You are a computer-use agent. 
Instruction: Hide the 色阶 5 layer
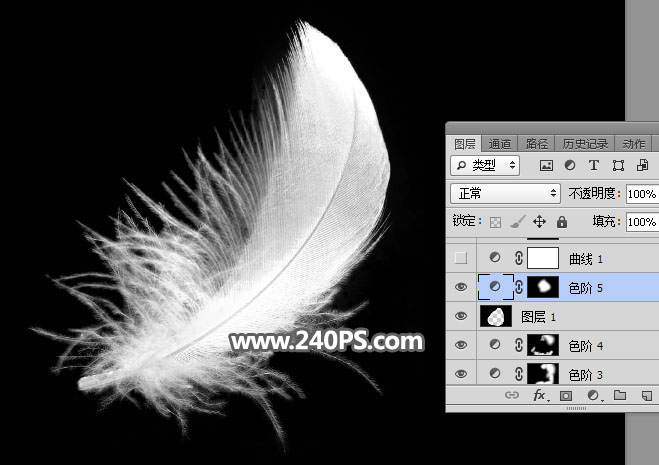461,287
